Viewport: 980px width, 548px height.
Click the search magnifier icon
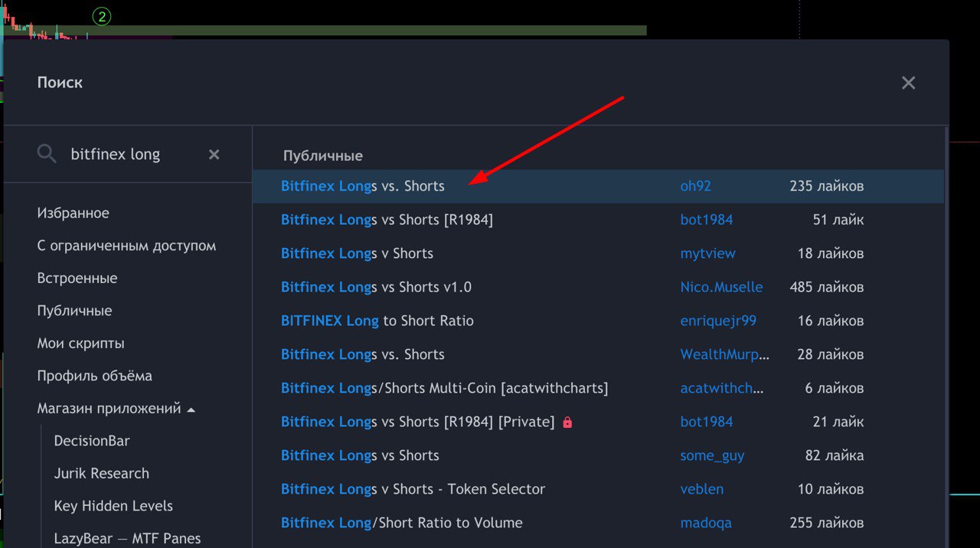click(x=47, y=154)
